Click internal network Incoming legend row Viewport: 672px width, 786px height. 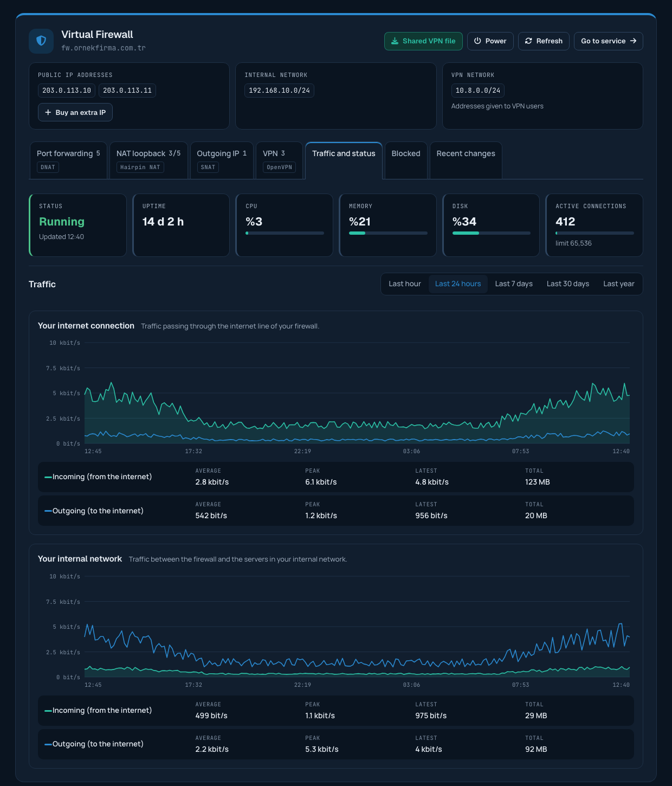point(336,711)
